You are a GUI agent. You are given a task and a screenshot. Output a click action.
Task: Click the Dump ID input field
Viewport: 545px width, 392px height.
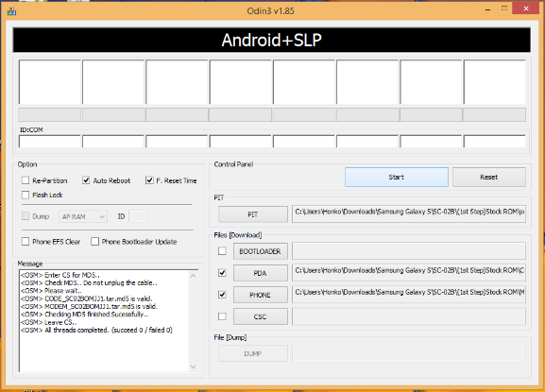click(138, 216)
